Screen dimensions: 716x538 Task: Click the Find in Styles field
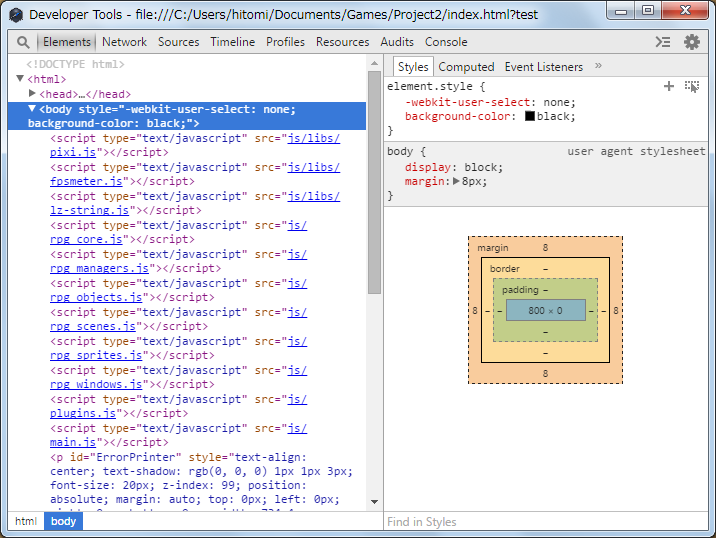pos(546,522)
